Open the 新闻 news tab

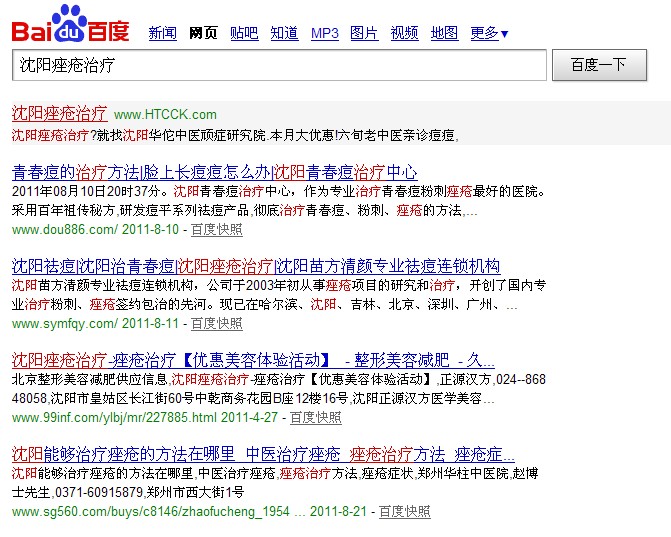click(162, 34)
